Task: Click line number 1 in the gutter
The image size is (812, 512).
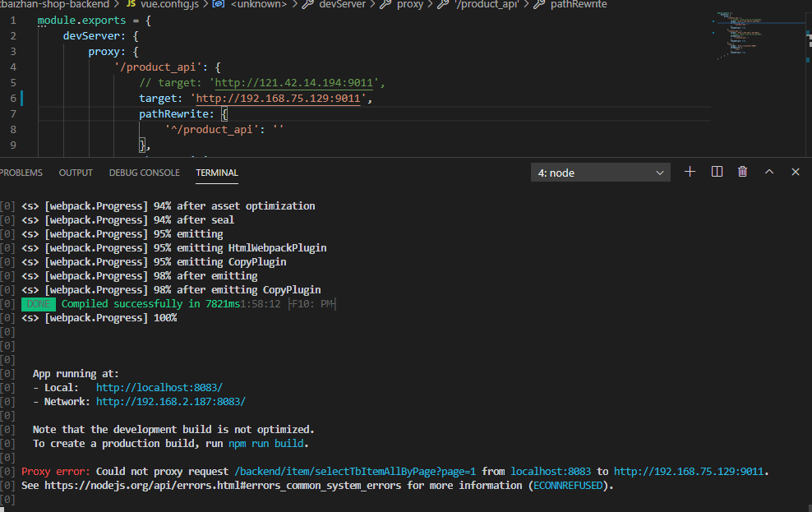Action: coord(13,21)
